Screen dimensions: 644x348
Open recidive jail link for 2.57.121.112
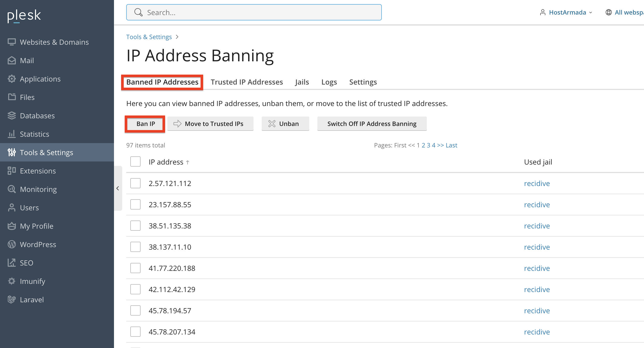pos(537,183)
